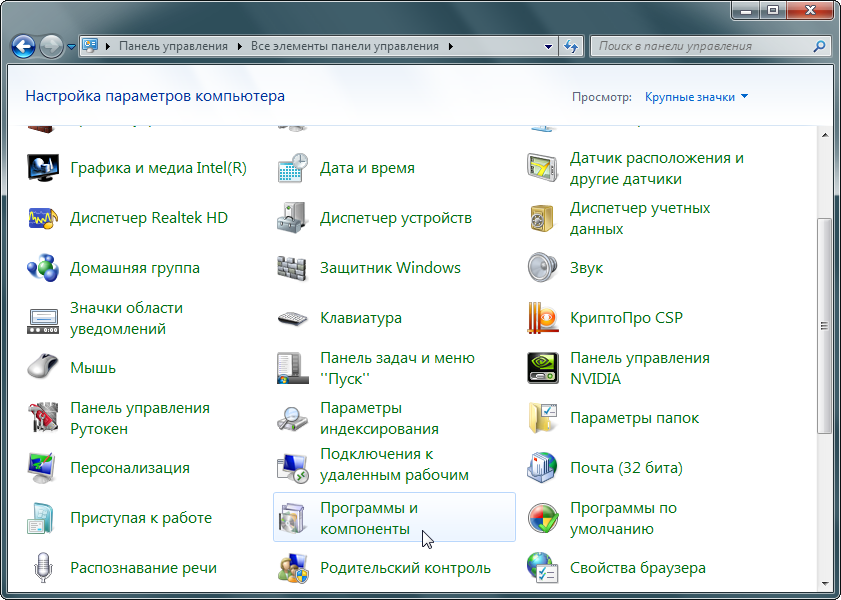Open 'Мышь' text link
The width and height of the screenshot is (841, 600).
point(93,368)
